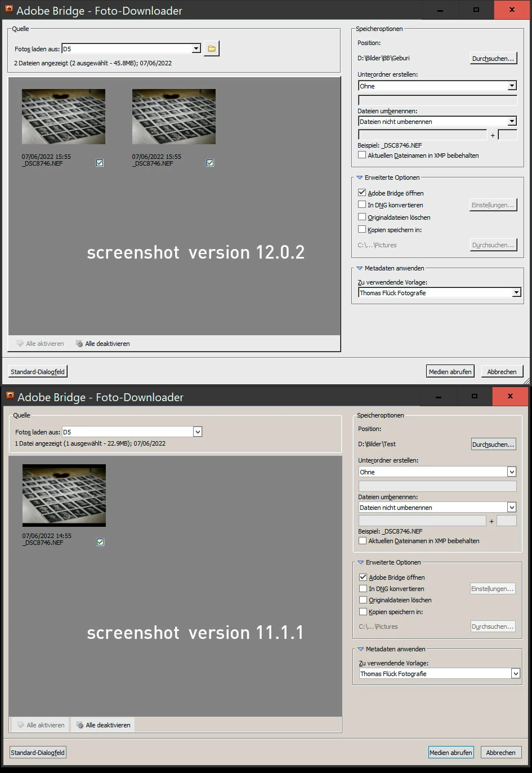Click 'Durchsuchen...' next to D:\Bilder\Test
Screen dimensions: 532x773
click(x=493, y=444)
